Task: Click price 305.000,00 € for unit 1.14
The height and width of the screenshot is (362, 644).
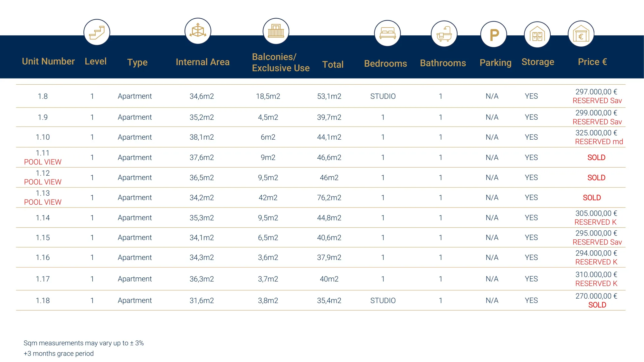Action: tap(596, 213)
